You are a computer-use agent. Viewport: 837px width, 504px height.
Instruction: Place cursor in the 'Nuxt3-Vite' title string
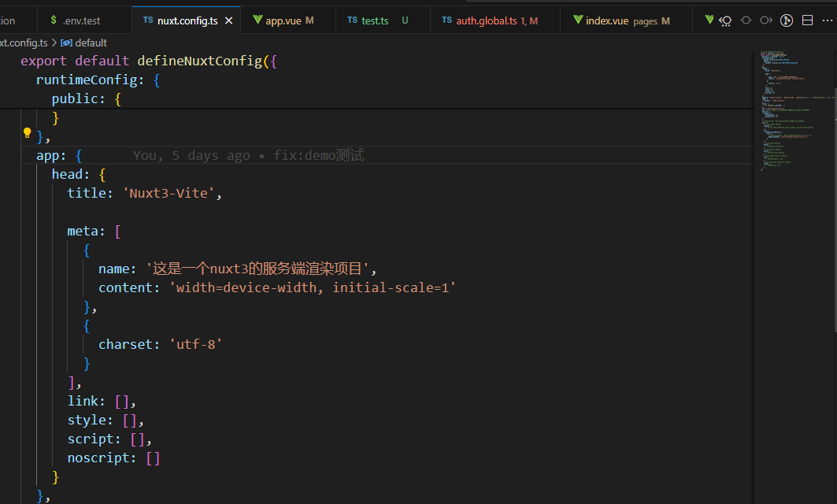(x=169, y=193)
